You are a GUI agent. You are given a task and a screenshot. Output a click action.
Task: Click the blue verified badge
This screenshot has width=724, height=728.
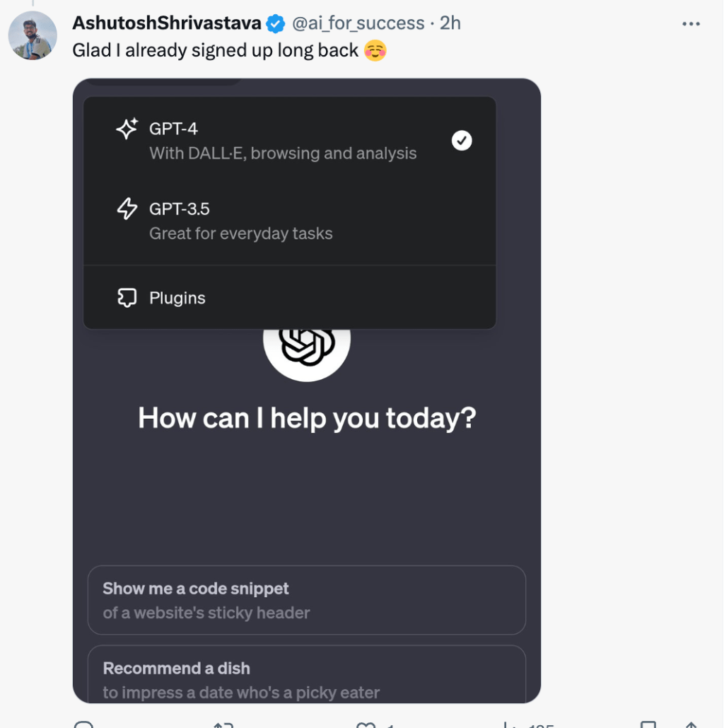click(275, 24)
